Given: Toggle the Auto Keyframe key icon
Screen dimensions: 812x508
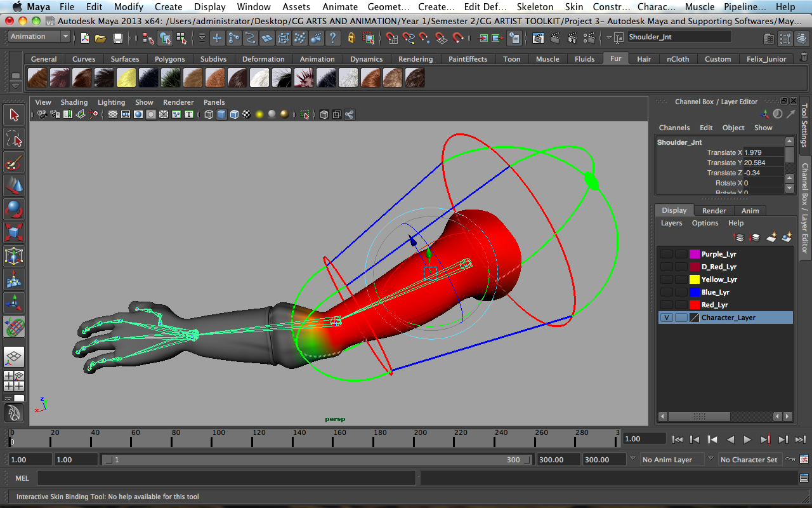Looking at the screenshot, I should point(790,459).
